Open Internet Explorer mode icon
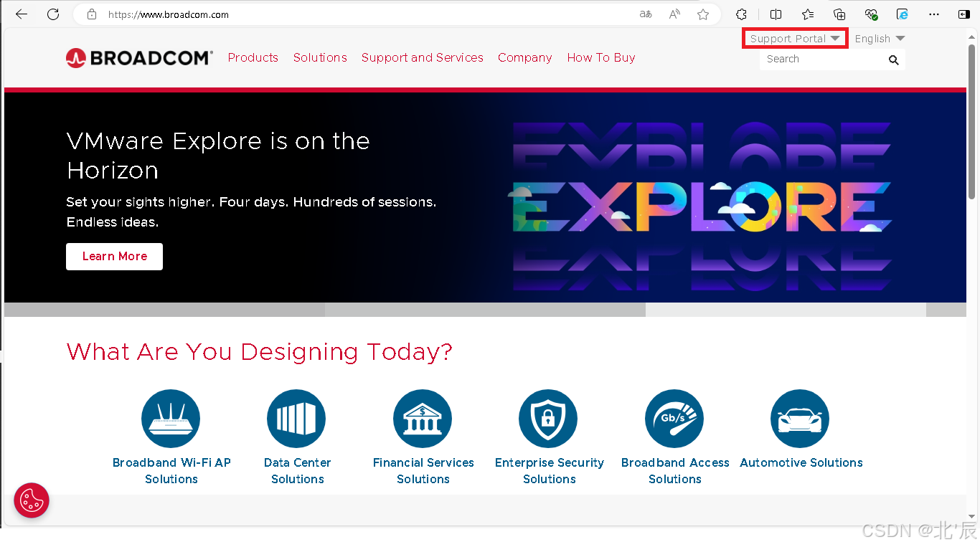Screen dimensions: 980x547 point(903,14)
